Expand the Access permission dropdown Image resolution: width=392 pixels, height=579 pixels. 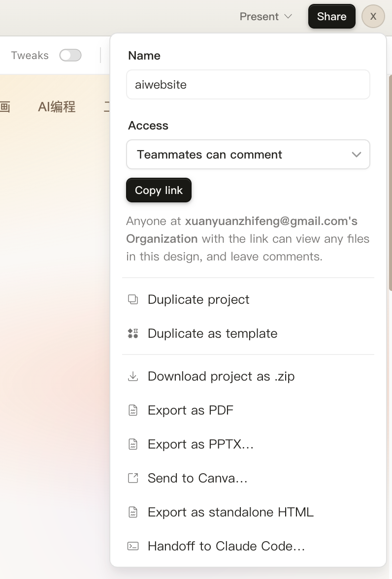coord(248,155)
